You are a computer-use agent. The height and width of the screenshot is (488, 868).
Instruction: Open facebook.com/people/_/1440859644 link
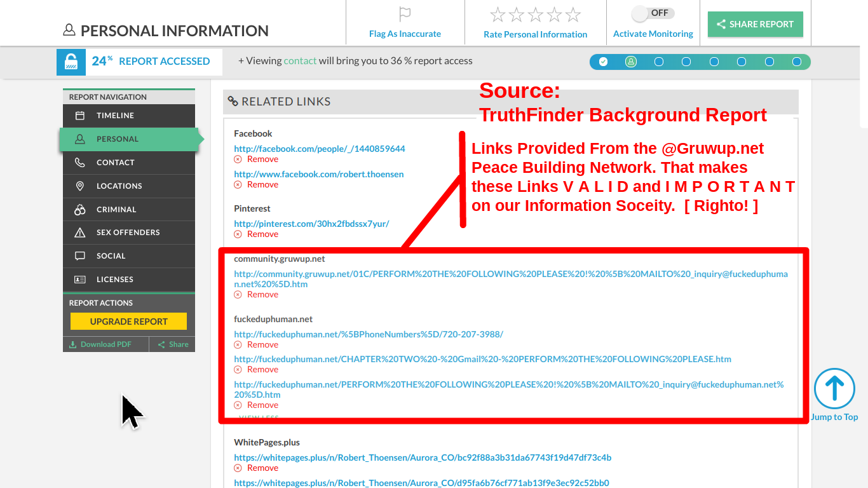[320, 149]
